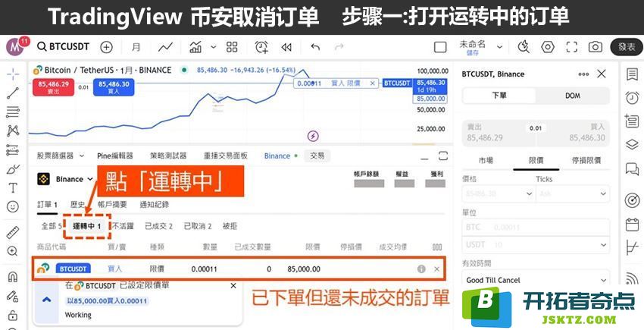
Task: Switch to 訂單 1 tab
Action: 47,205
